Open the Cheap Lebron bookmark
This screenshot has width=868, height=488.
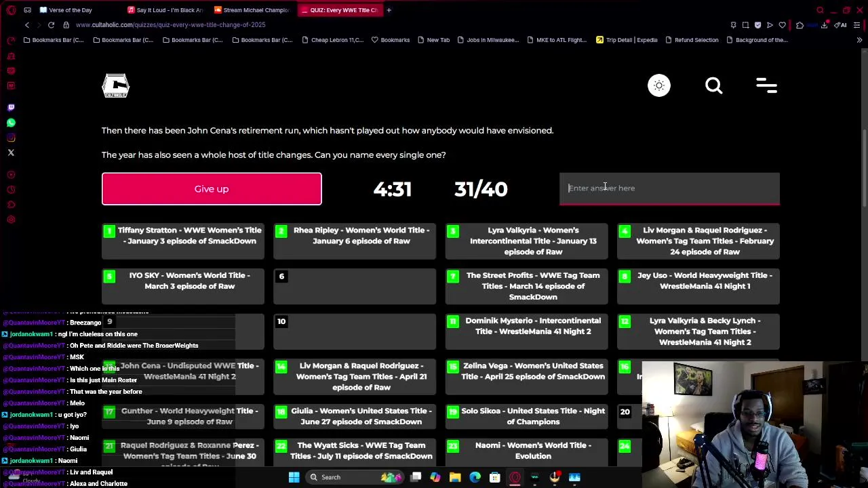click(x=332, y=40)
